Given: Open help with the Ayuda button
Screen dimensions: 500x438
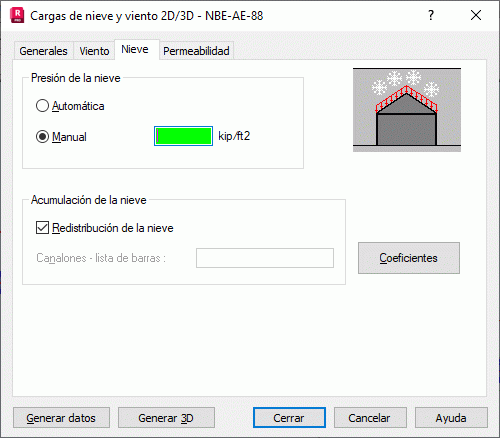Looking at the screenshot, I should (x=451, y=418).
